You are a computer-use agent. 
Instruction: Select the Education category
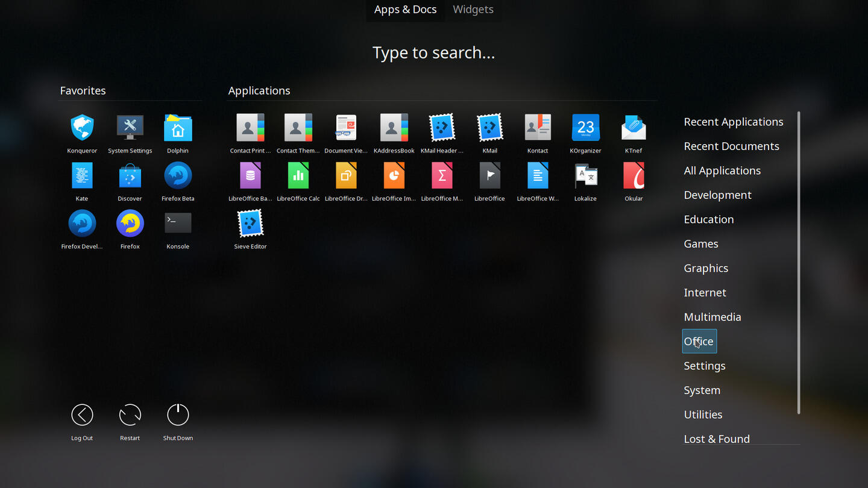click(709, 219)
